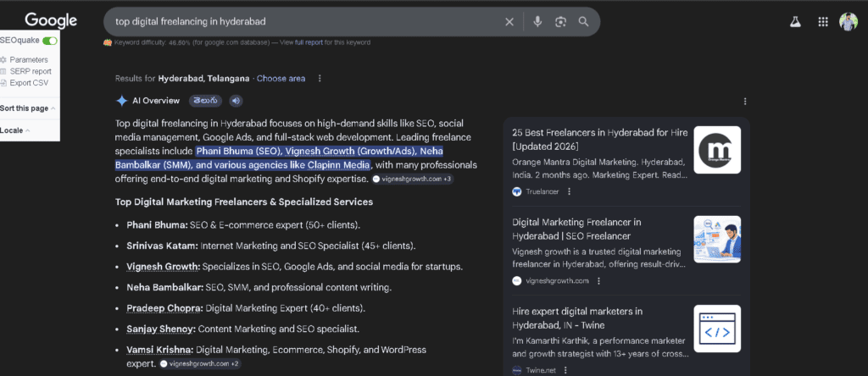The width and height of the screenshot is (868, 376).
Task: Open Search Labs flask icon
Action: (x=795, y=21)
